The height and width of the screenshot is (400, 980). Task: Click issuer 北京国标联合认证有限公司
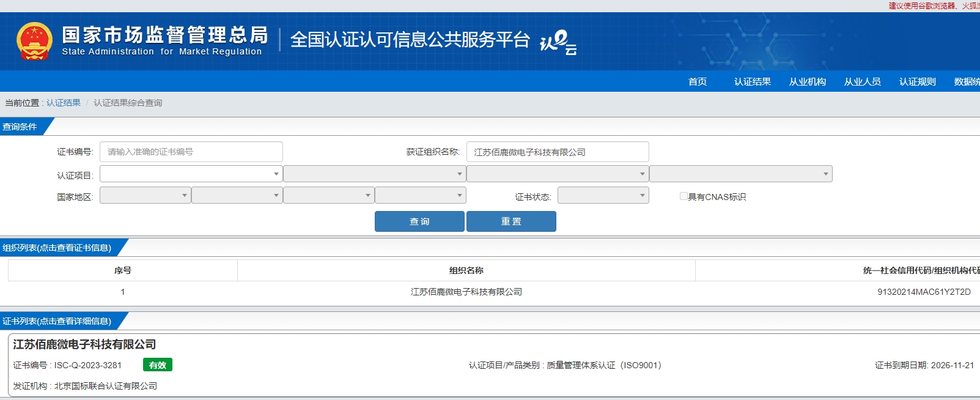(106, 386)
